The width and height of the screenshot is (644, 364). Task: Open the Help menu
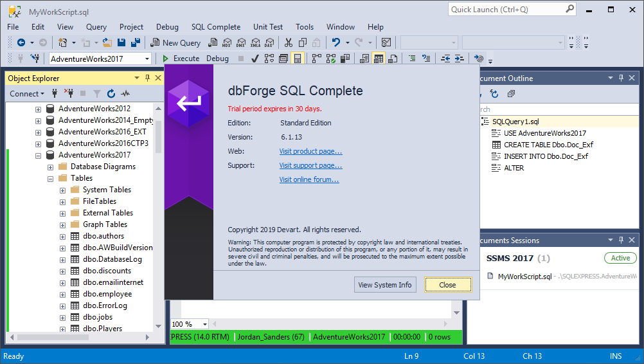pyautogui.click(x=375, y=27)
